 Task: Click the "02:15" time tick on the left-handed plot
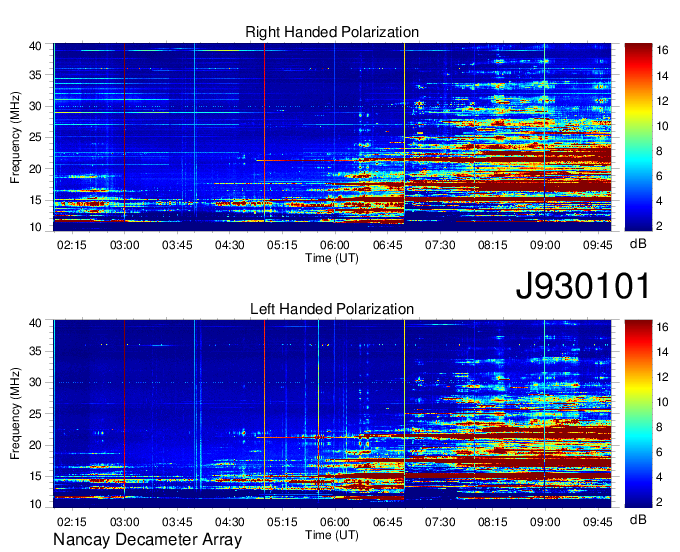[72, 522]
